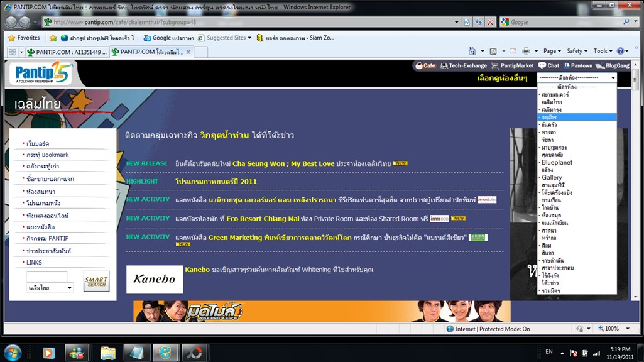Viewport: 644px width, 362px height.
Task: Click the Kanebo logo thumbnail
Action: tap(155, 280)
